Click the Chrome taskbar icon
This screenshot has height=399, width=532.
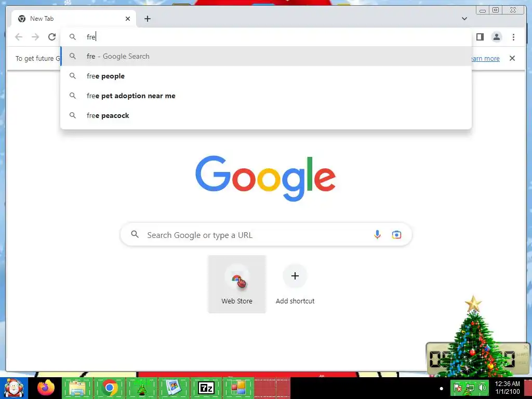tap(110, 388)
